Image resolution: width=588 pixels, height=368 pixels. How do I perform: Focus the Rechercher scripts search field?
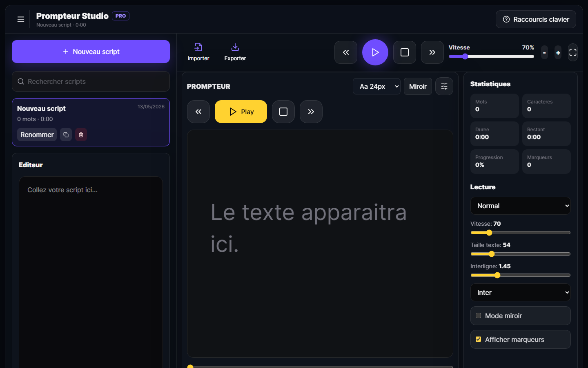coord(91,81)
